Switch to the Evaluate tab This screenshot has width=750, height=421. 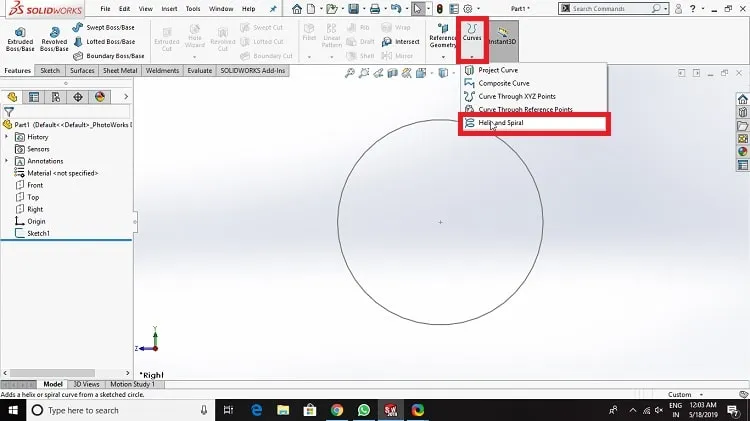tap(199, 70)
